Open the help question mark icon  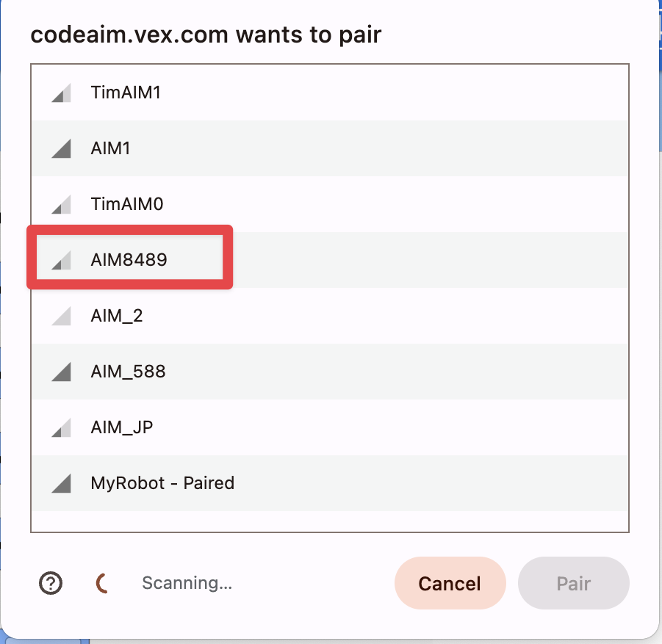[50, 583]
